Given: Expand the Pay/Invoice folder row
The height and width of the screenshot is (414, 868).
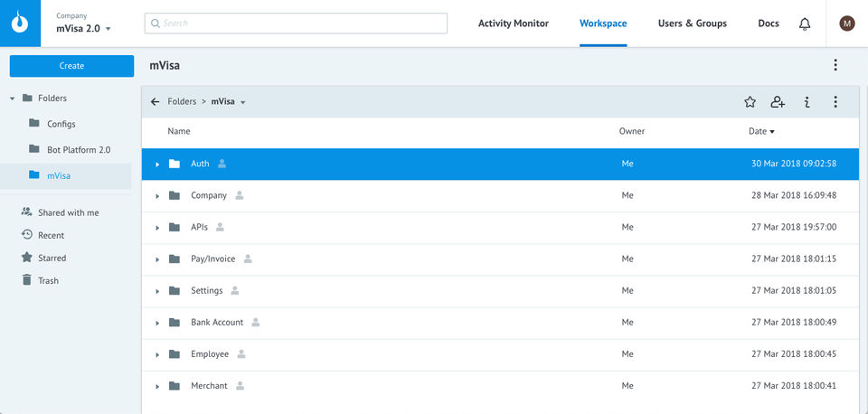Looking at the screenshot, I should (157, 259).
